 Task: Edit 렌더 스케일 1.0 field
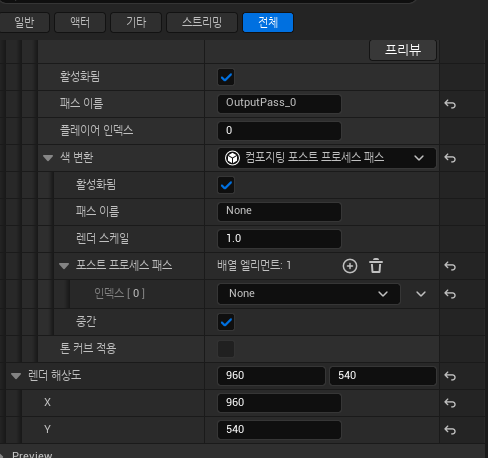coord(279,239)
